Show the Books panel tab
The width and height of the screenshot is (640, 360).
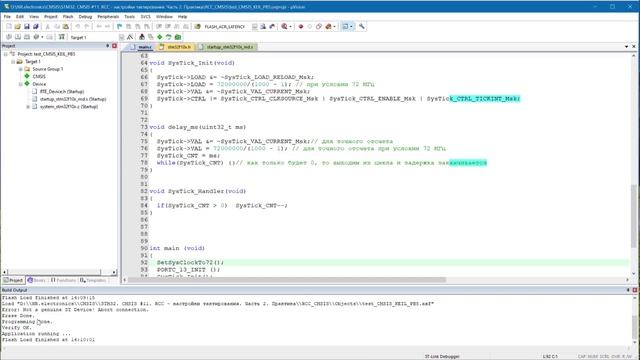coord(36,280)
